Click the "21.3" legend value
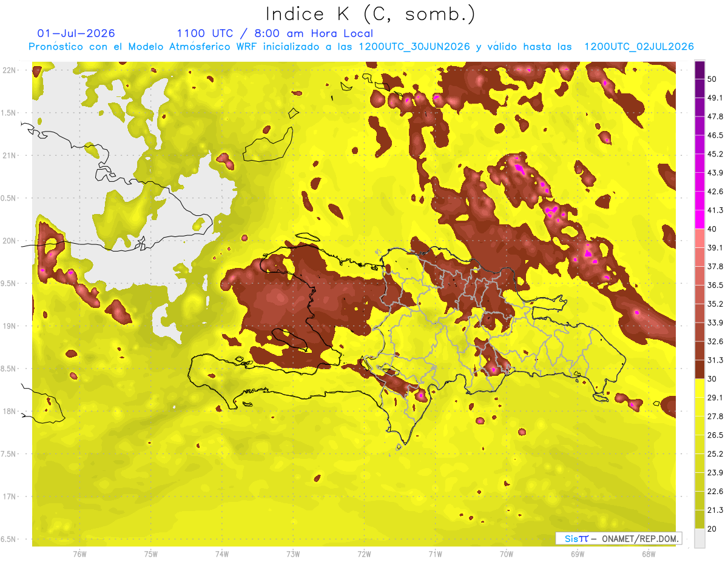 (715, 510)
